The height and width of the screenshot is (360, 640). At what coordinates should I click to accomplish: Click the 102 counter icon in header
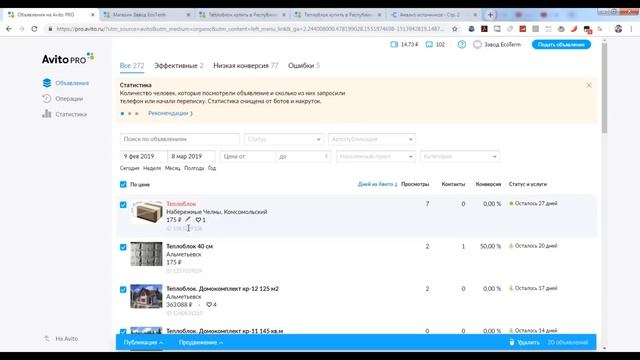click(x=429, y=44)
